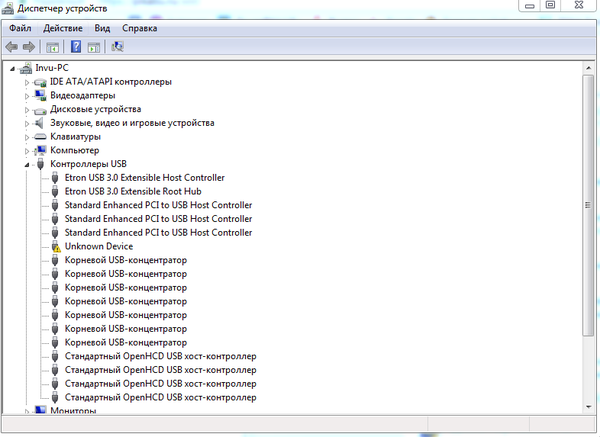Open Help via the blue question mark icon
Screen dimensions: 600x437
tap(76, 47)
